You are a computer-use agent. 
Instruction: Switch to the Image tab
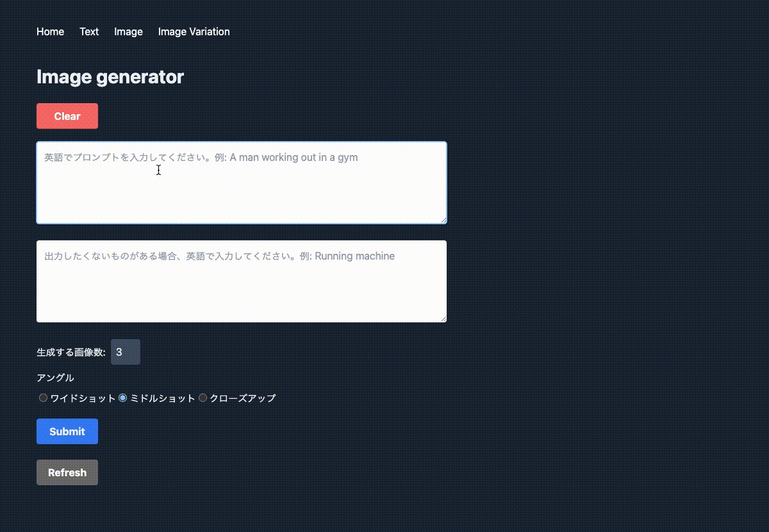128,31
